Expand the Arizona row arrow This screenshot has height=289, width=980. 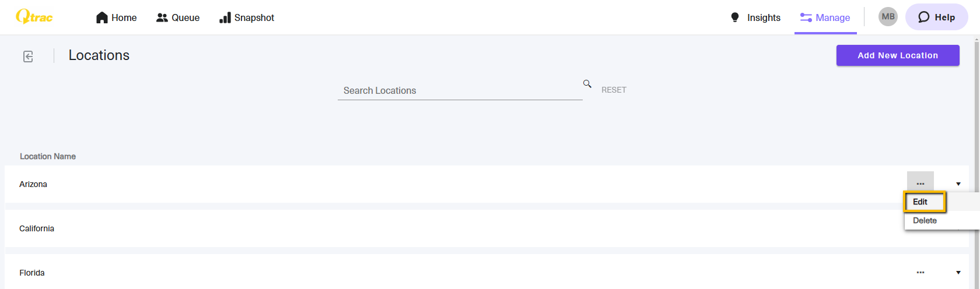[x=958, y=184]
